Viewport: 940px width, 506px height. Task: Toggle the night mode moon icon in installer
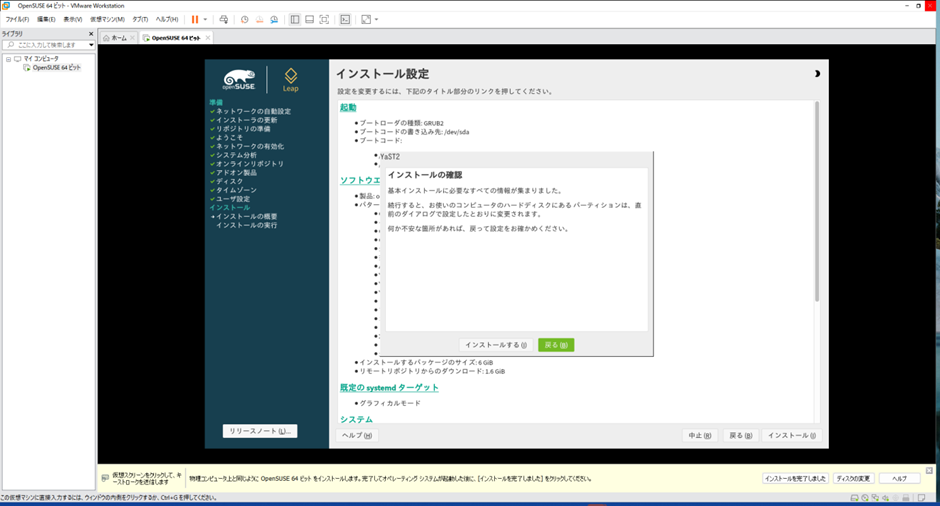(x=817, y=74)
